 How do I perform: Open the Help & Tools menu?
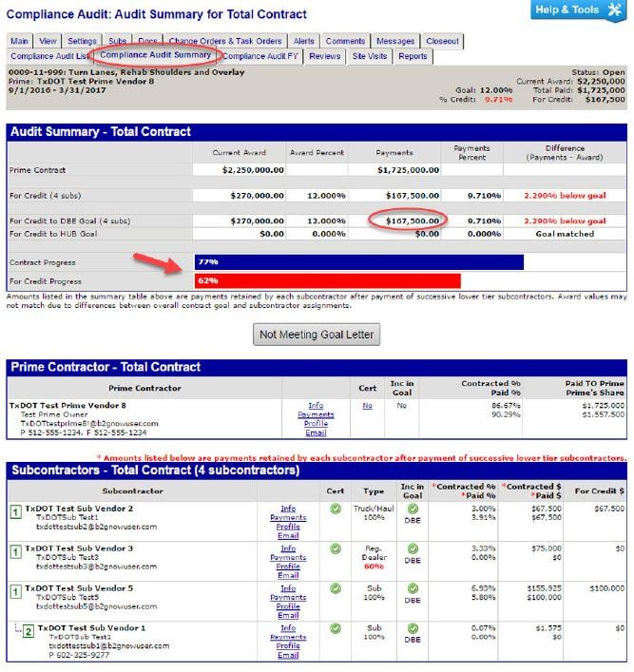(579, 10)
